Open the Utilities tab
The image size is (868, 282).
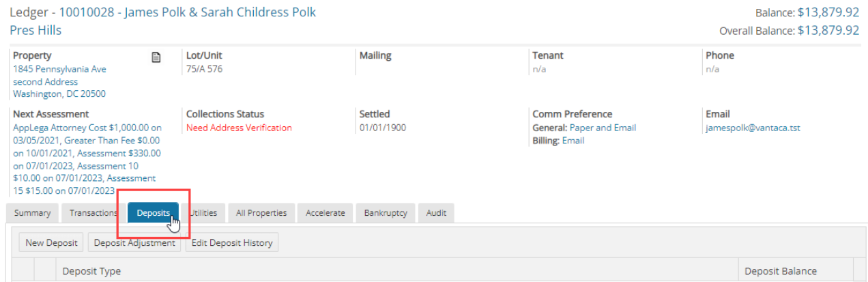pyautogui.click(x=203, y=213)
